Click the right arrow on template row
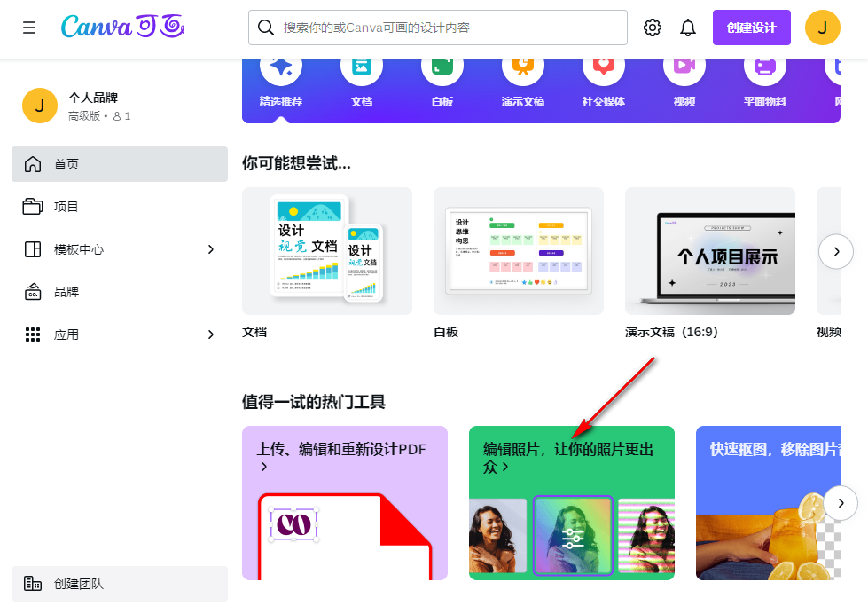Screen dimensions: 868x606 click(x=836, y=251)
